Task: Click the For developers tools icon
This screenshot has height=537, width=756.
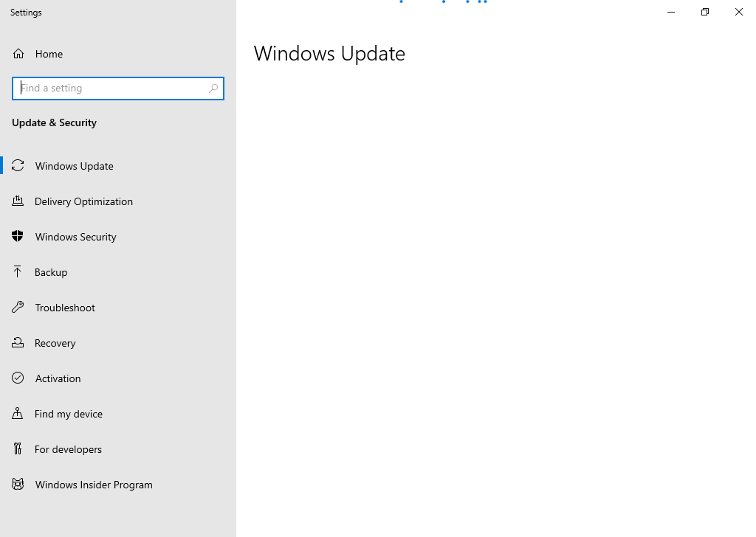Action: tap(18, 448)
